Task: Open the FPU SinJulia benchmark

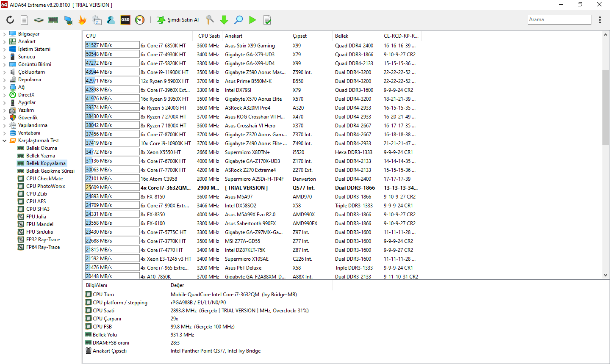Action: pyautogui.click(x=39, y=232)
